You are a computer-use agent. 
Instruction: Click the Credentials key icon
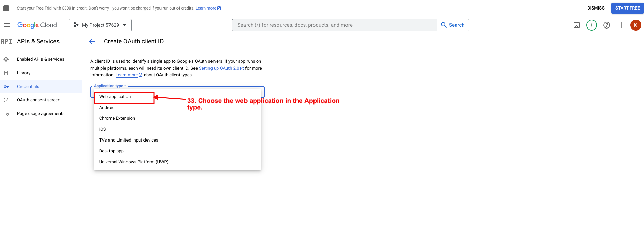click(6, 87)
